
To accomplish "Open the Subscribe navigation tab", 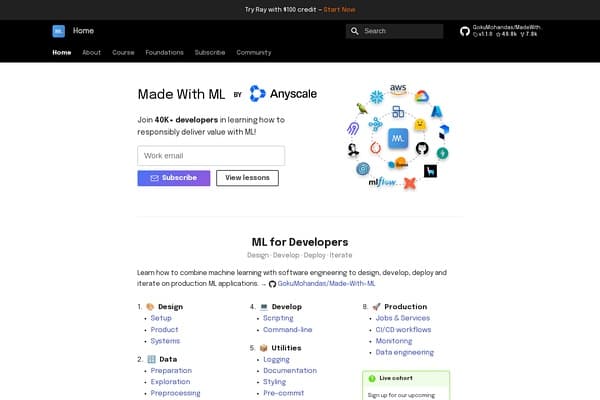I will [210, 52].
